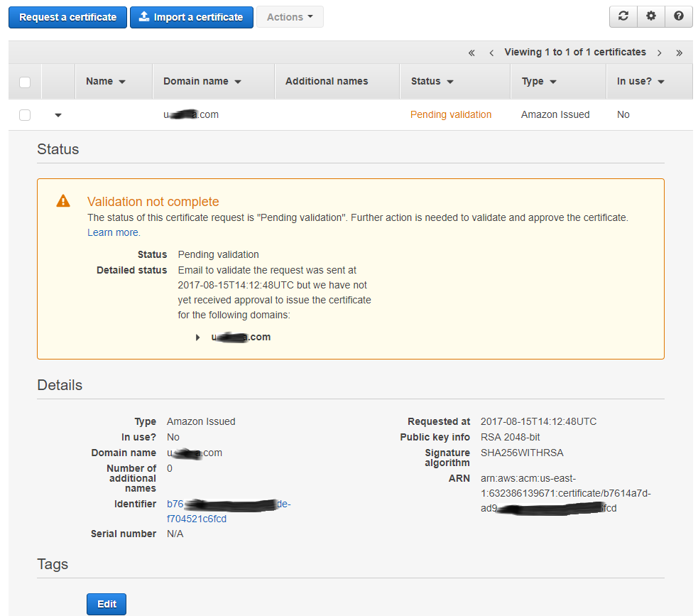This screenshot has height=616, width=698.
Task: Sort by the Type column header
Action: (x=539, y=82)
